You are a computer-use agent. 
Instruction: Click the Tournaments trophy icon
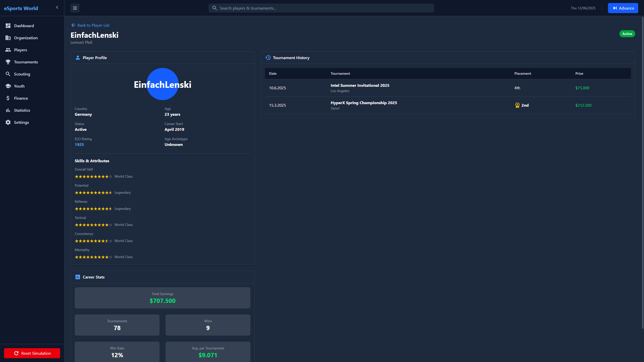coord(8,62)
